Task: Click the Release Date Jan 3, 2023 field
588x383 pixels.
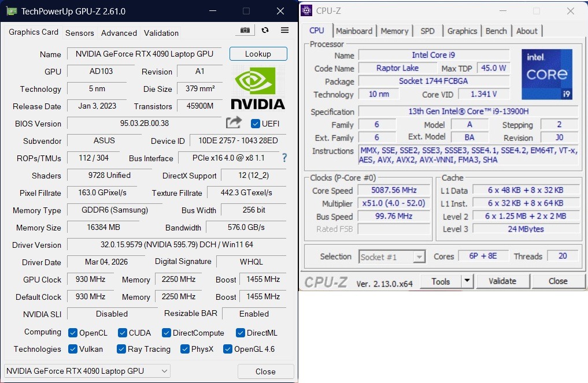Action: (x=97, y=106)
